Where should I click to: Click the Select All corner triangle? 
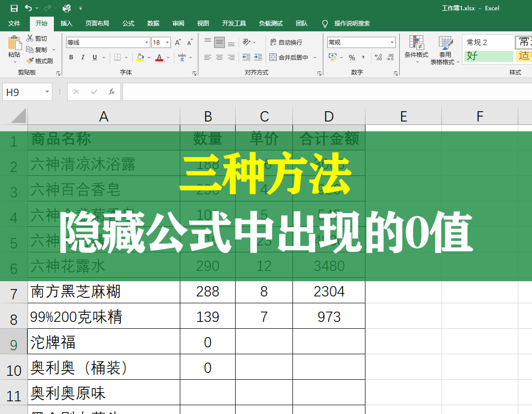[x=19, y=116]
